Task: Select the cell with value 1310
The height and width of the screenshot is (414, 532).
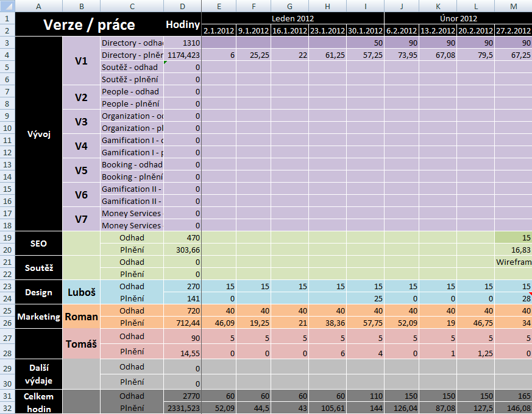Action: 183,43
